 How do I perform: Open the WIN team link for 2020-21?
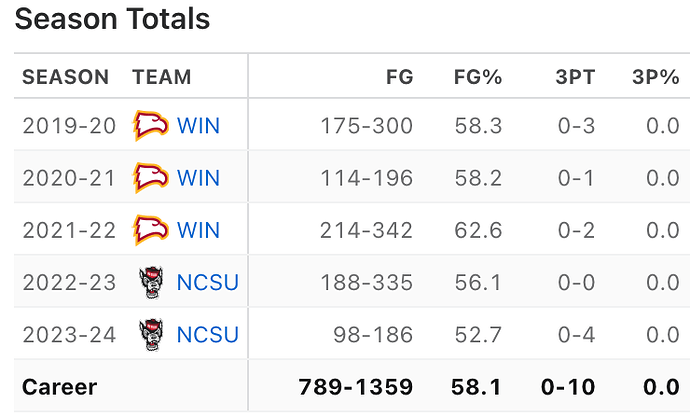coord(198,178)
